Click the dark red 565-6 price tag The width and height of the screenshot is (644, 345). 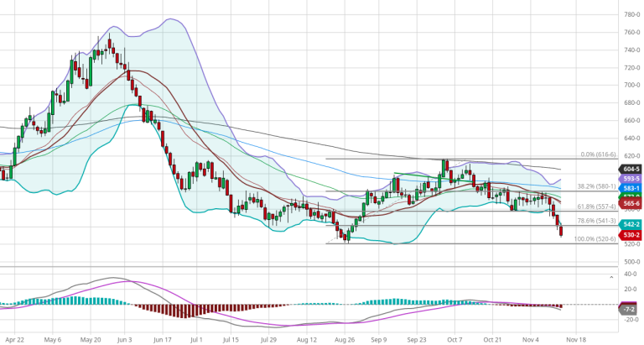point(630,204)
